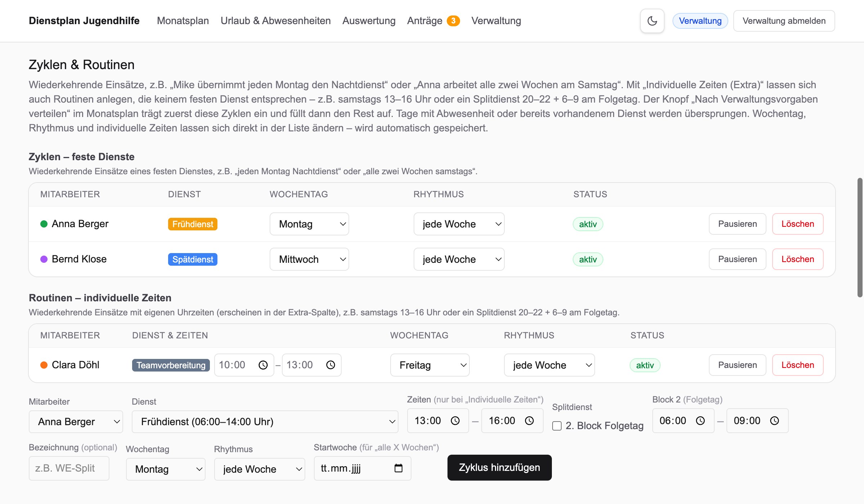Open the Monatsplan navigation item

coord(183,21)
